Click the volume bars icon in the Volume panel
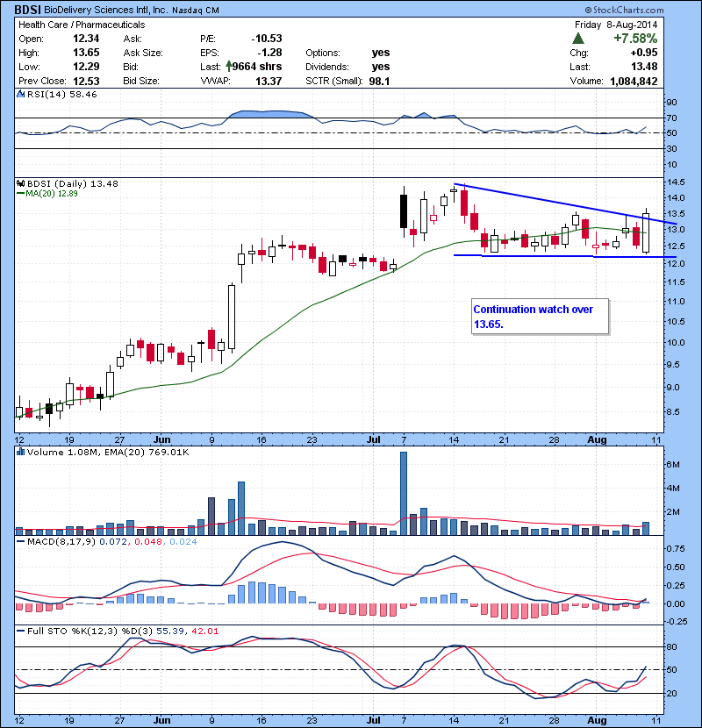The image size is (702, 728). (20, 452)
